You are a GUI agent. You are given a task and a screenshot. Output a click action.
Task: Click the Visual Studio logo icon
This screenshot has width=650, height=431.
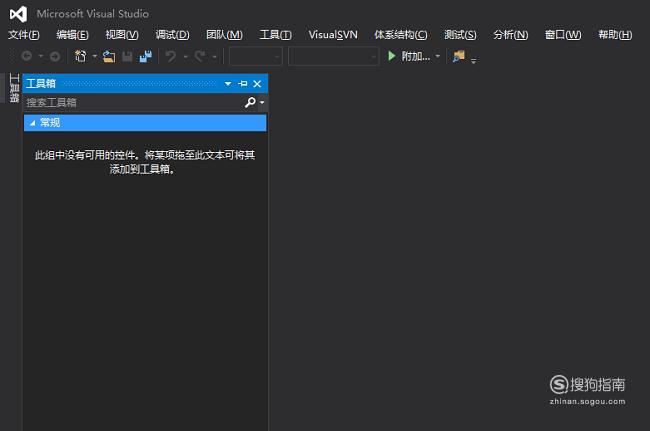pyautogui.click(x=18, y=14)
